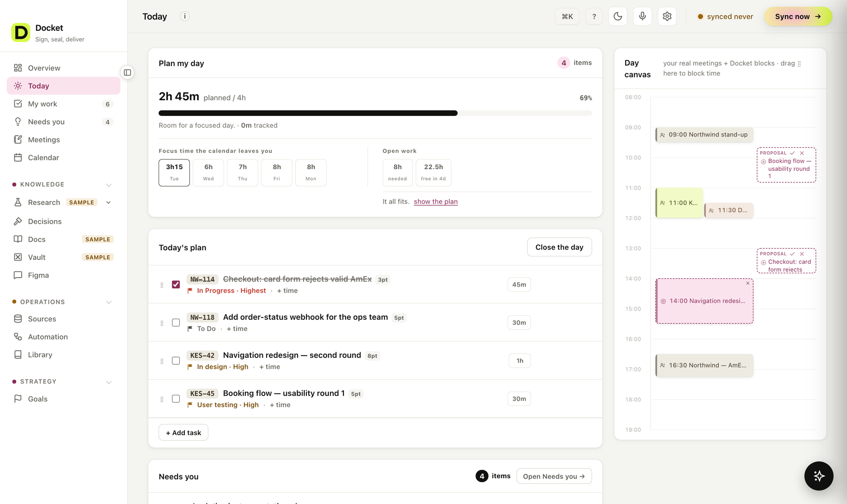847x504 pixels.
Task: Dismiss the Booking flow proposal X
Action: 802,153
